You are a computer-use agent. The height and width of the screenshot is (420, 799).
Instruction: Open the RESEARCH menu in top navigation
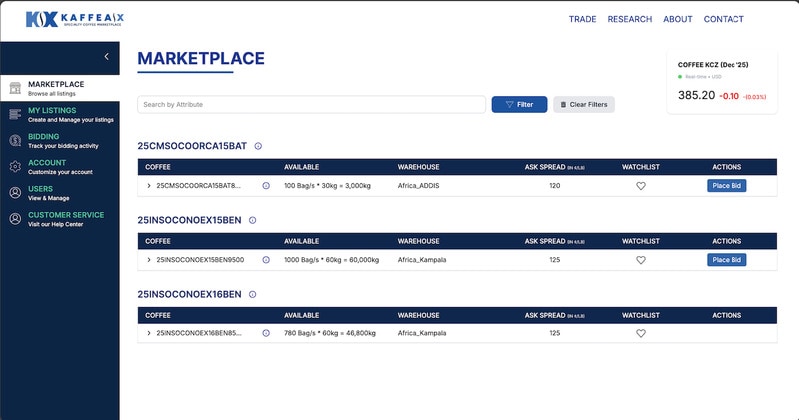coord(629,19)
